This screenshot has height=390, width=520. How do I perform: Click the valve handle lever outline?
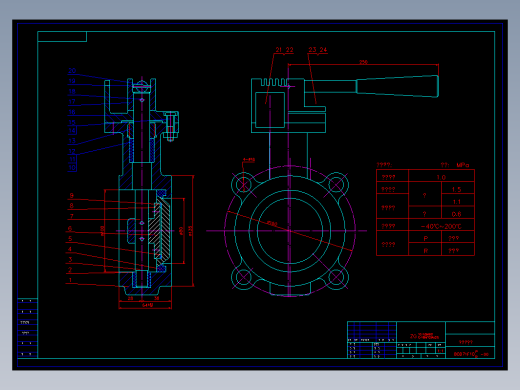click(371, 86)
